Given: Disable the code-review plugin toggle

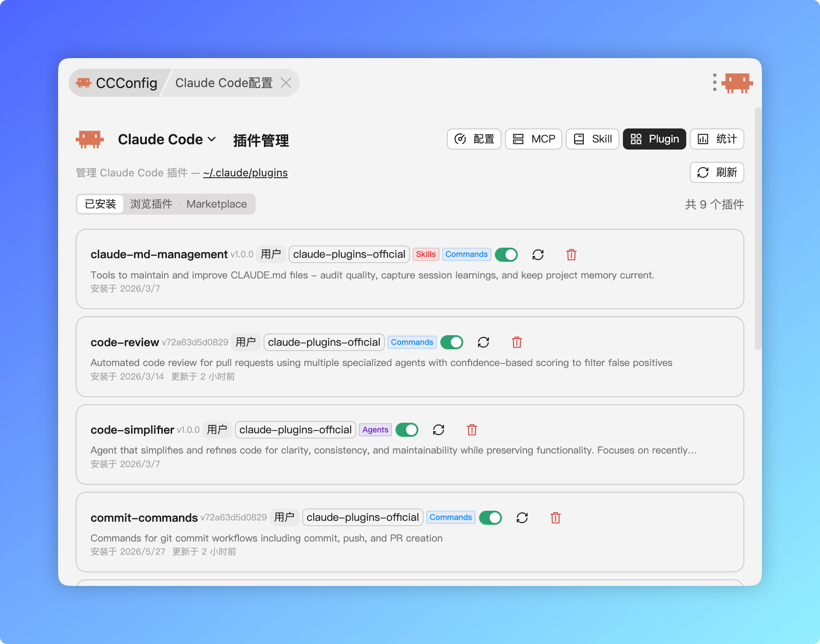Looking at the screenshot, I should point(452,342).
